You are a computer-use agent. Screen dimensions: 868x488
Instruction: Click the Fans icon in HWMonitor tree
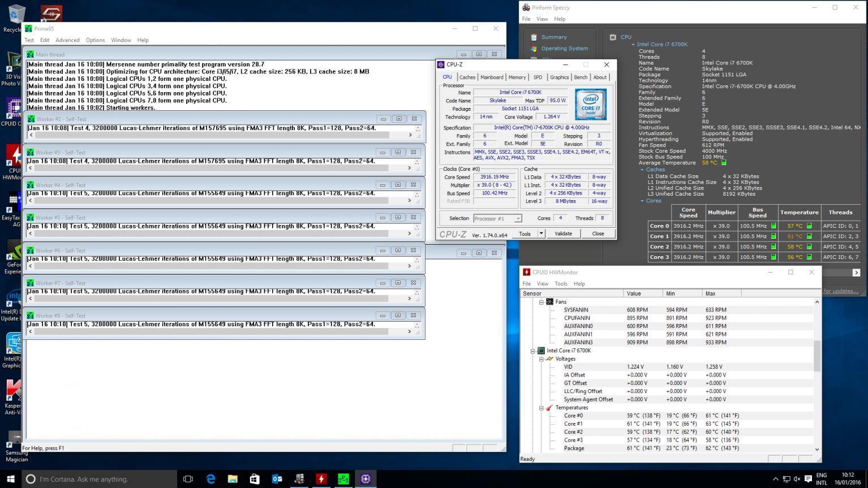tap(549, 302)
